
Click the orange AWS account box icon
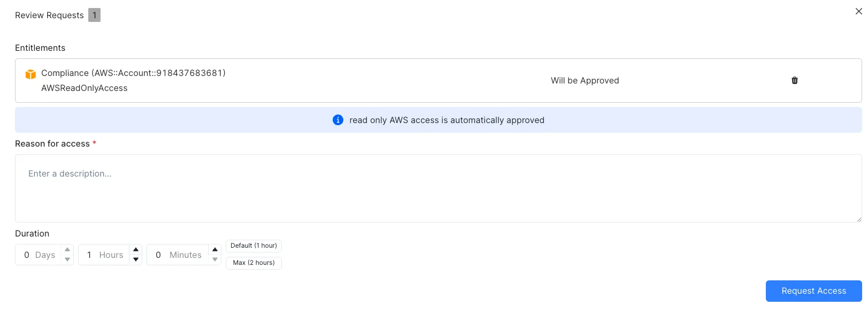pos(31,74)
